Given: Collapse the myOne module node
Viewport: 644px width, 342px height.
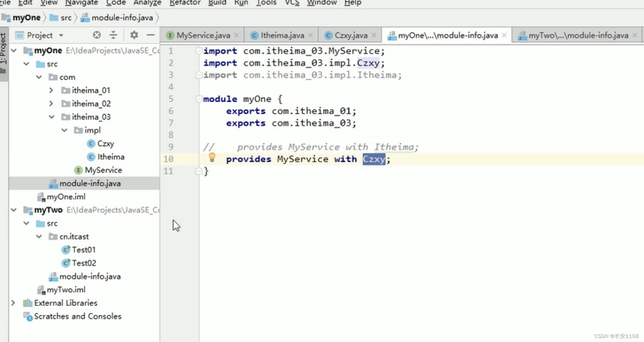Looking at the screenshot, I should coord(14,51).
